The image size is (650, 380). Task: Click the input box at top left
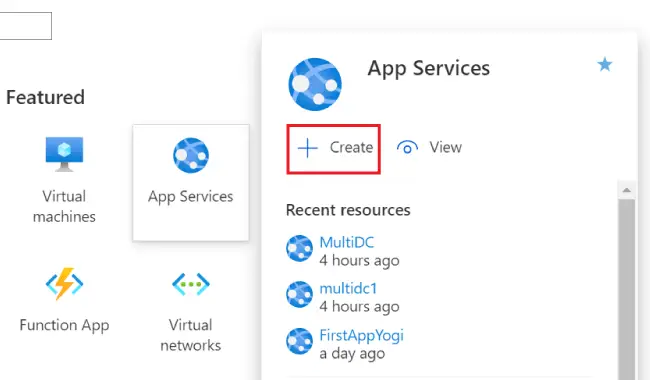(x=26, y=26)
